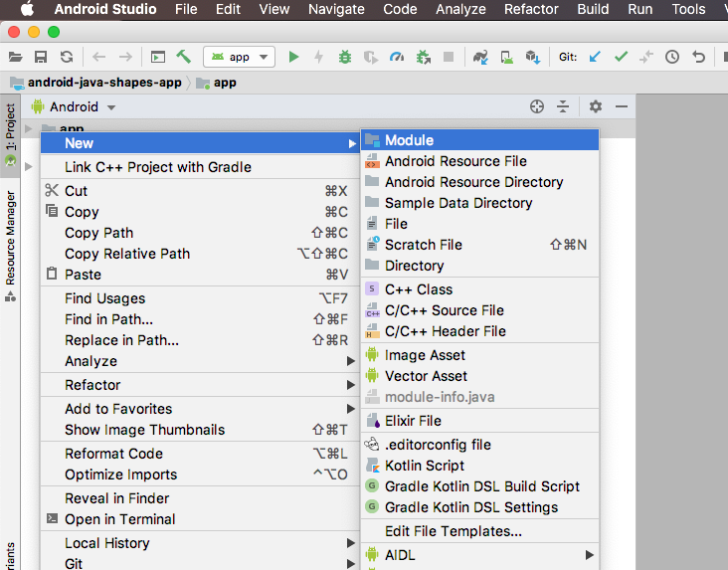The width and height of the screenshot is (728, 570).
Task: Open the app run configuration dropdown
Action: pyautogui.click(x=239, y=57)
